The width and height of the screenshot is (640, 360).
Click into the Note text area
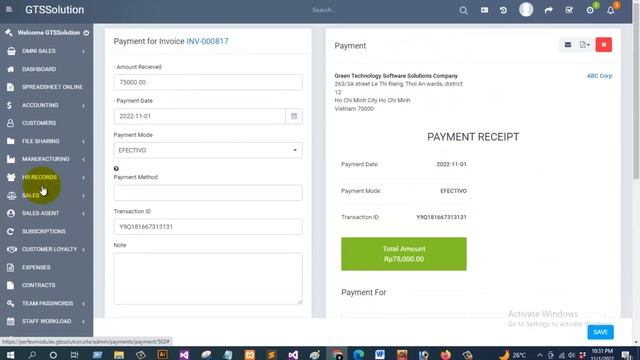click(208, 279)
